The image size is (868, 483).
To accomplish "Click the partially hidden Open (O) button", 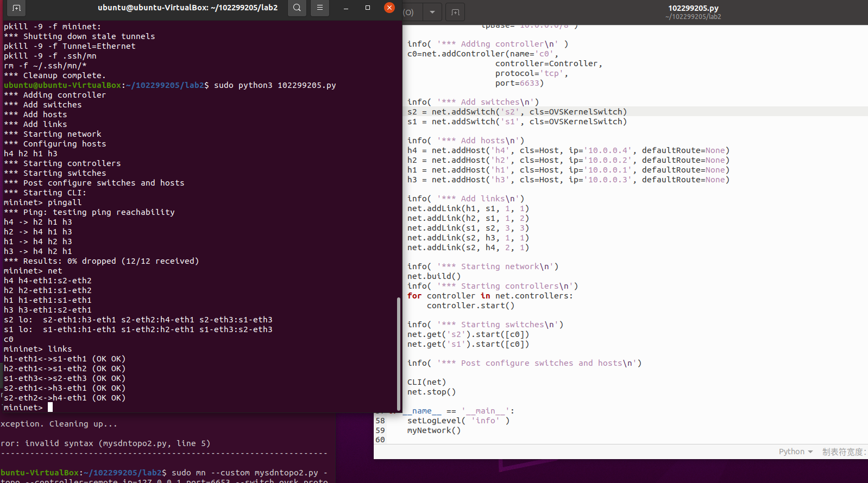I will coord(411,12).
